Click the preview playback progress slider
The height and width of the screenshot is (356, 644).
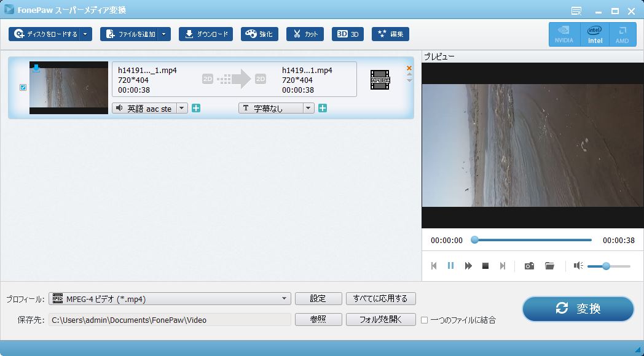533,240
